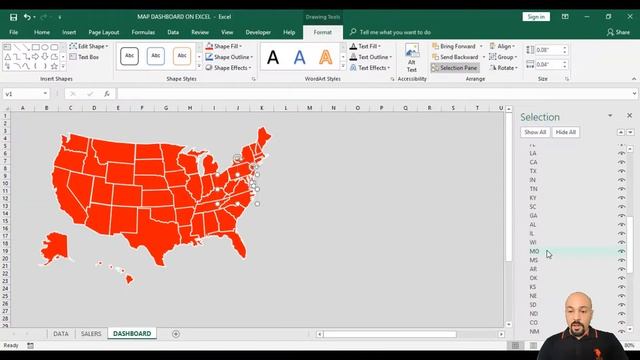Select the oval shape in Insert Shapes
This screenshot has height=360, width=640.
click(45, 47)
